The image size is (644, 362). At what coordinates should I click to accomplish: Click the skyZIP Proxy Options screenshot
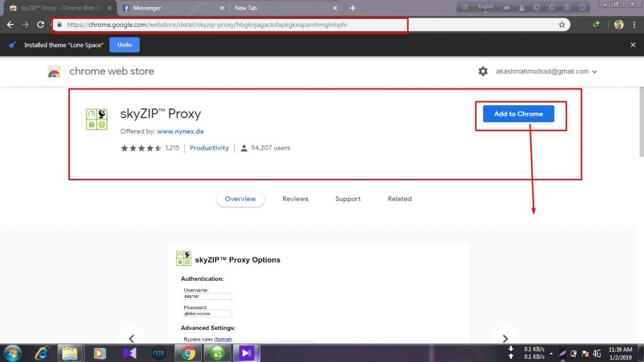(x=318, y=294)
